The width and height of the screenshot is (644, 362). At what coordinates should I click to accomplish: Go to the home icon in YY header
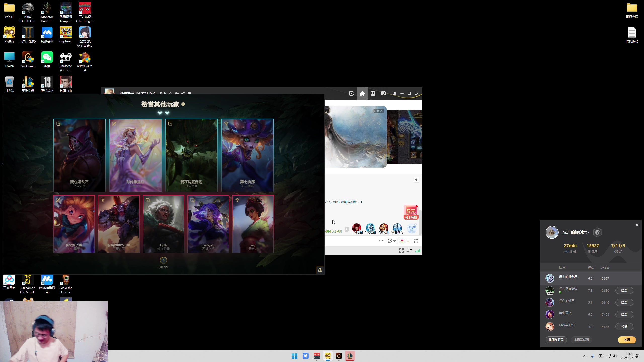(362, 93)
